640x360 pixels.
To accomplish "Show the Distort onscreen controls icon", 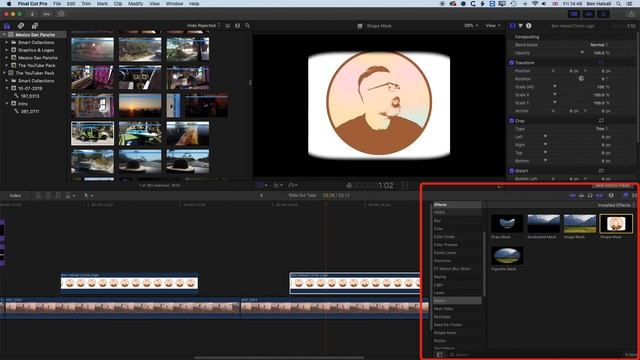I will coord(601,171).
